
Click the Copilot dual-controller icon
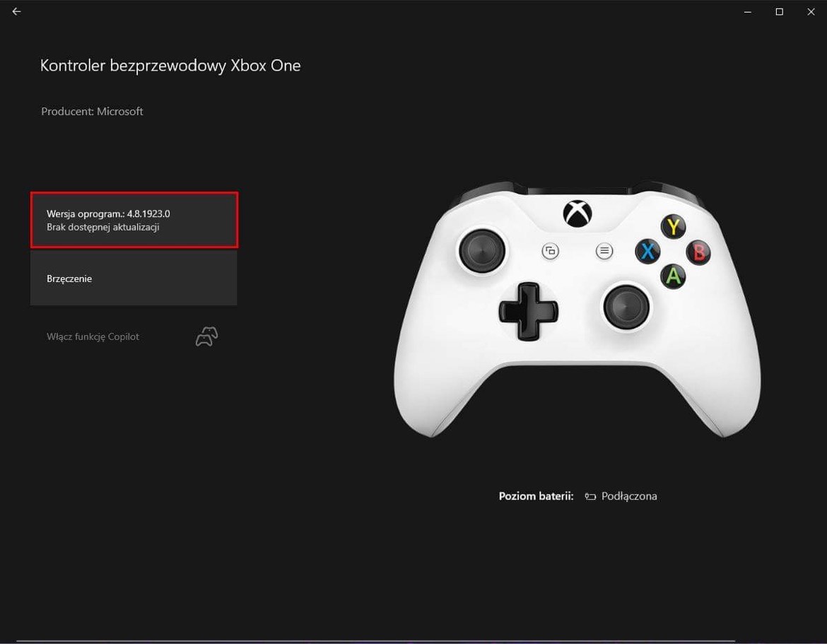pos(206,336)
